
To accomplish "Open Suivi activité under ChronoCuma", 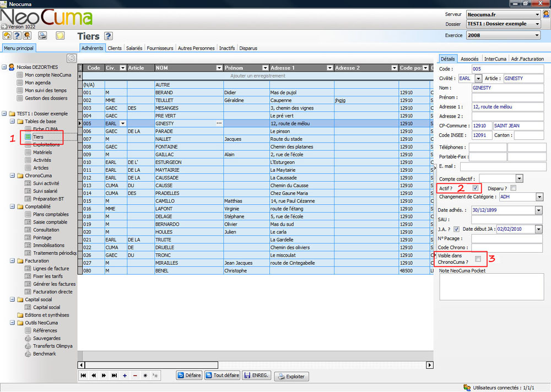I will pyautogui.click(x=46, y=183).
